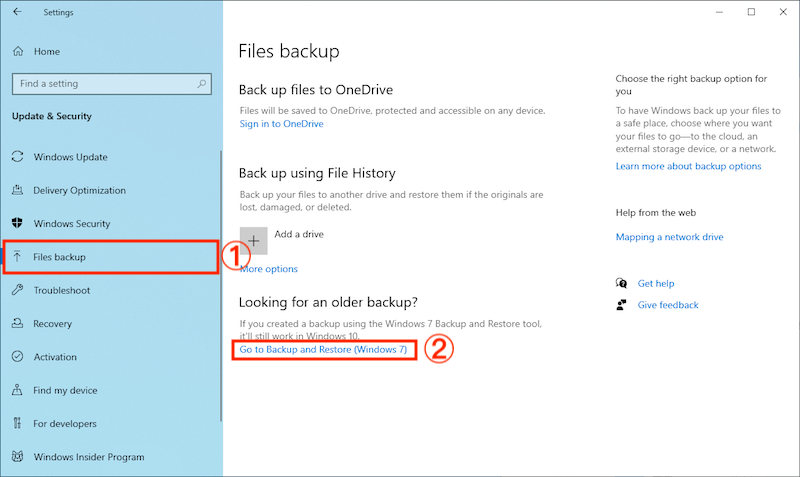Click Mapping a network drive link
800x477 pixels.
[x=669, y=237]
